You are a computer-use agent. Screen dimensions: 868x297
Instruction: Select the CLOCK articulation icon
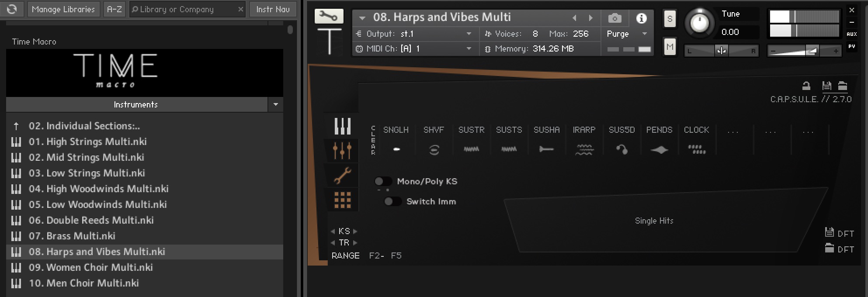[x=697, y=149]
